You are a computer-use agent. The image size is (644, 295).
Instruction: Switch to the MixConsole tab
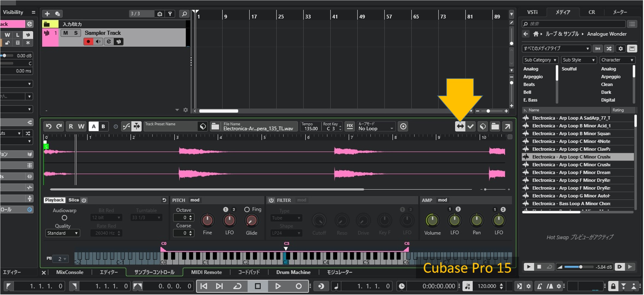[x=70, y=272]
